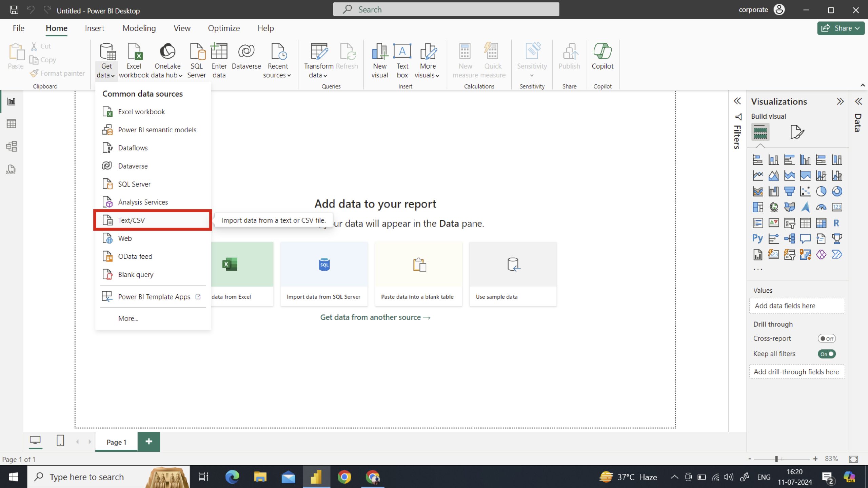Toggle Cross-report drill through switch

click(x=827, y=338)
